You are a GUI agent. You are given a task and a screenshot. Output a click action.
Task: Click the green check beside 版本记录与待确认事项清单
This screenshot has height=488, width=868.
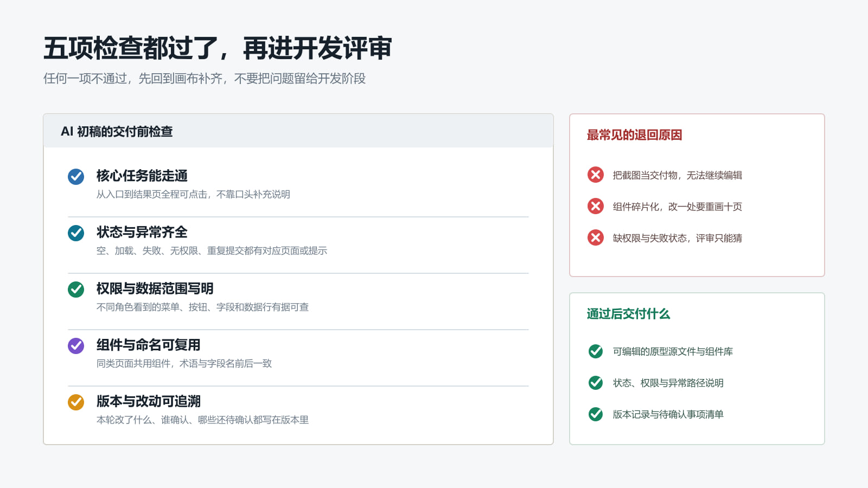click(596, 414)
